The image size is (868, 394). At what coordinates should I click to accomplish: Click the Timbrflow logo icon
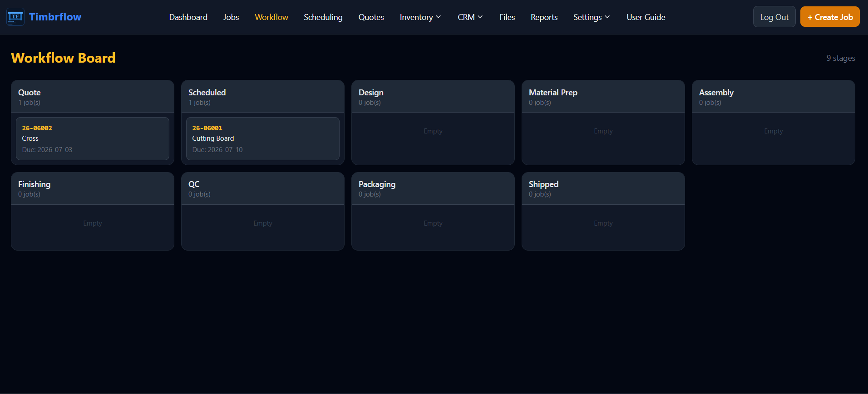[15, 17]
